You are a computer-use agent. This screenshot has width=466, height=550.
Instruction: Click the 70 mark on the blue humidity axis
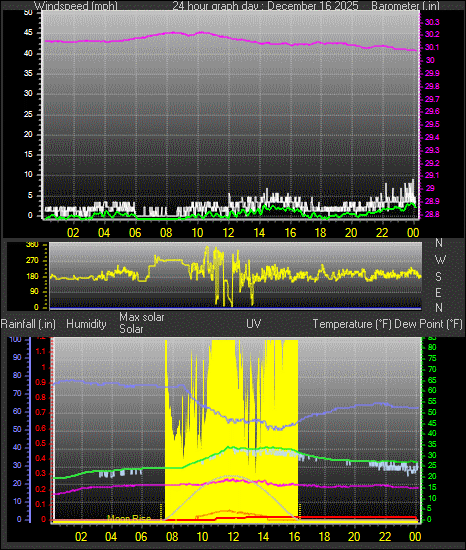[17, 394]
